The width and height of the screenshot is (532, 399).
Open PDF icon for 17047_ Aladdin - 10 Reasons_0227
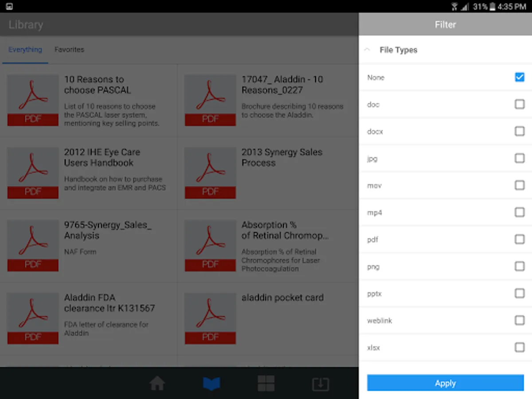point(210,100)
